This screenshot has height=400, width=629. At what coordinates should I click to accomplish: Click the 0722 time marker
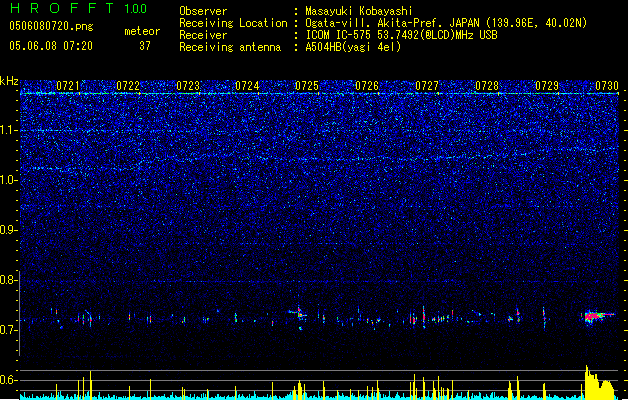(x=128, y=86)
